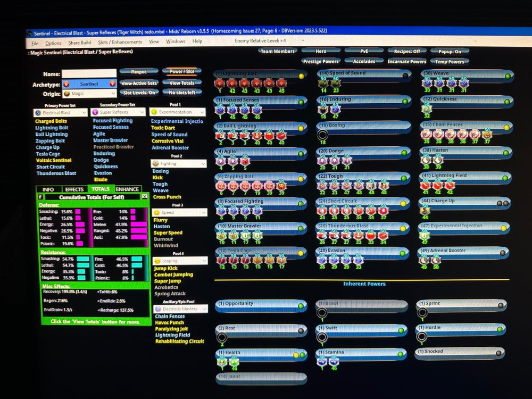Click the only enhancement slot under Quickness
The height and width of the screenshot is (399, 532).
426,109
